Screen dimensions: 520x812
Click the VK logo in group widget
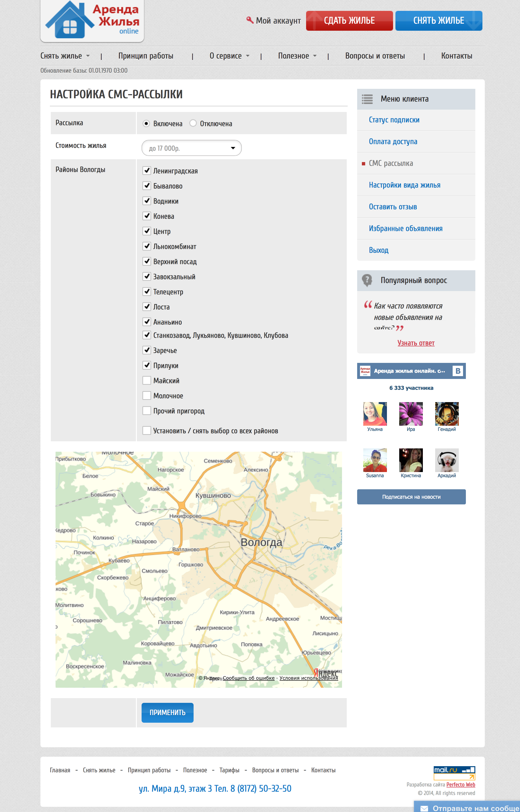[x=458, y=371]
